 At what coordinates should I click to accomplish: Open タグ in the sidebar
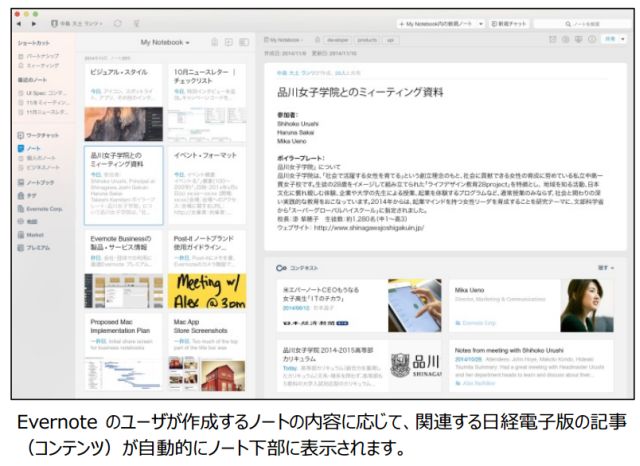pyautogui.click(x=27, y=196)
